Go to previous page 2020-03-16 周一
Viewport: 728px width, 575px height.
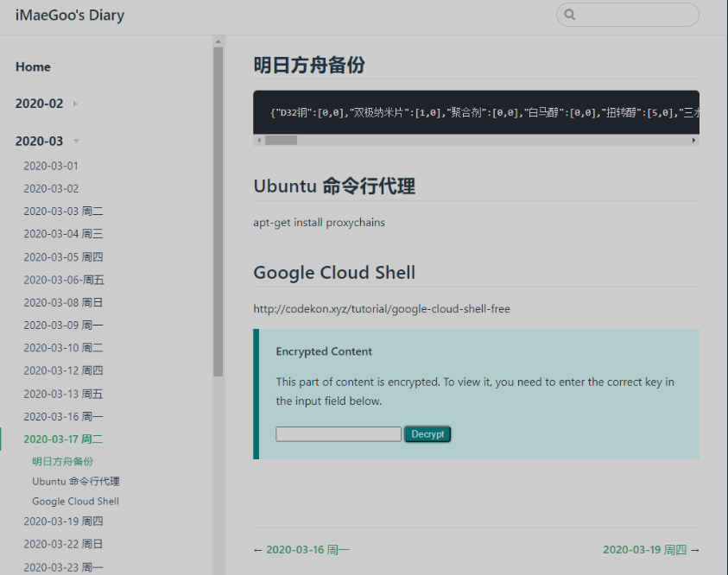[x=307, y=550]
